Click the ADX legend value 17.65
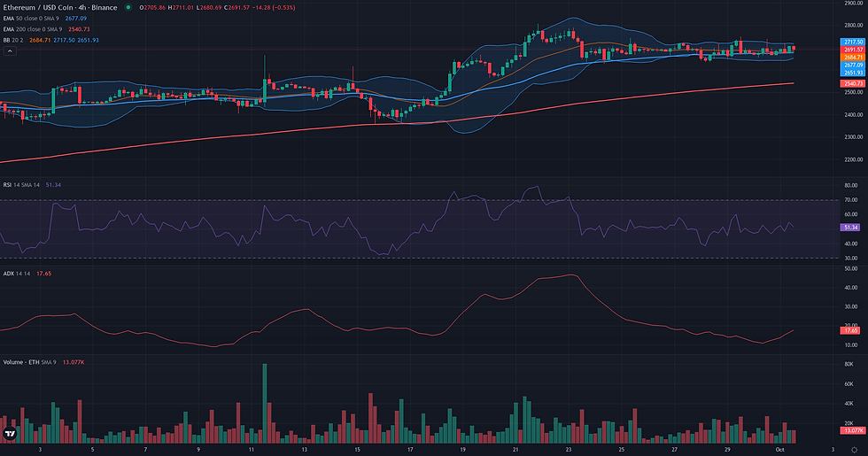The height and width of the screenshot is (456, 868). pyautogui.click(x=43, y=274)
